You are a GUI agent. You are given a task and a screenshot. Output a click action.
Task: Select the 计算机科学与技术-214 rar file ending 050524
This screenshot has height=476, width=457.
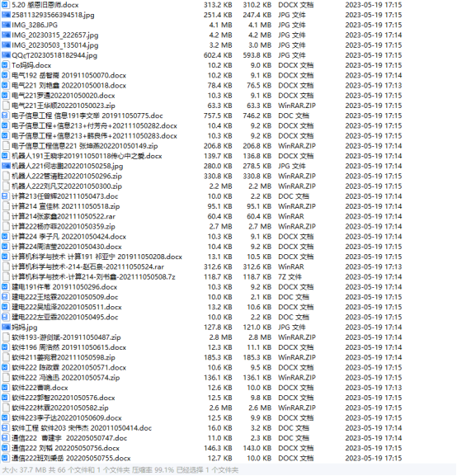click(88, 266)
